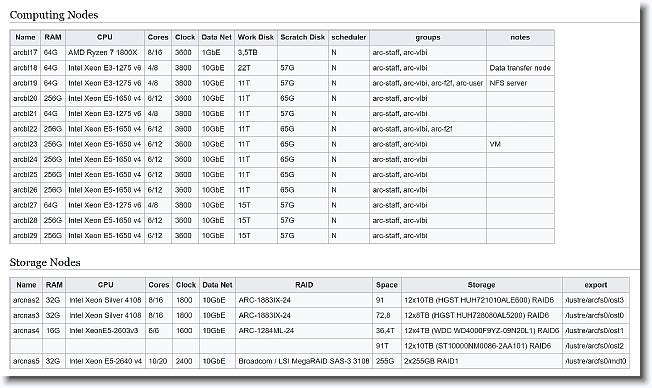
Task: Click the 8/16 cores cell for arcbl17
Action: coord(158,53)
